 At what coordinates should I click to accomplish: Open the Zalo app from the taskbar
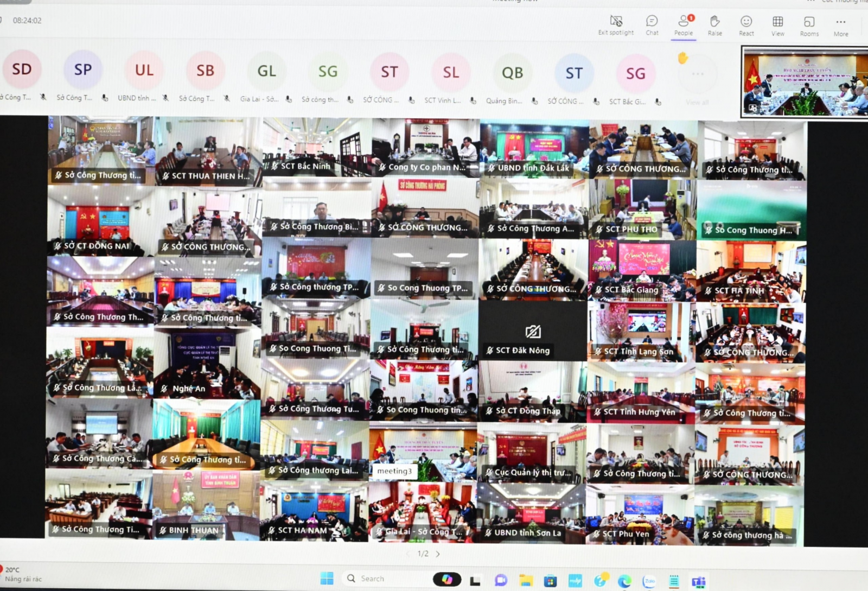click(x=649, y=581)
